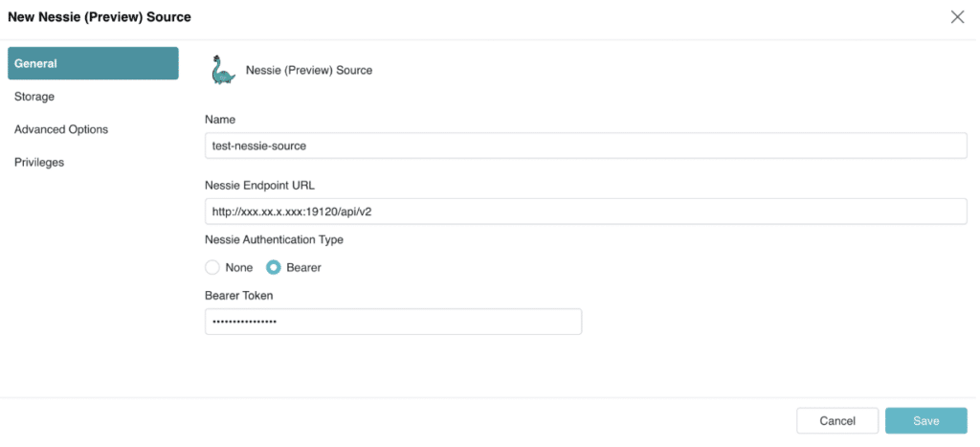
Task: Open the Advanced Options tab
Action: tap(61, 129)
